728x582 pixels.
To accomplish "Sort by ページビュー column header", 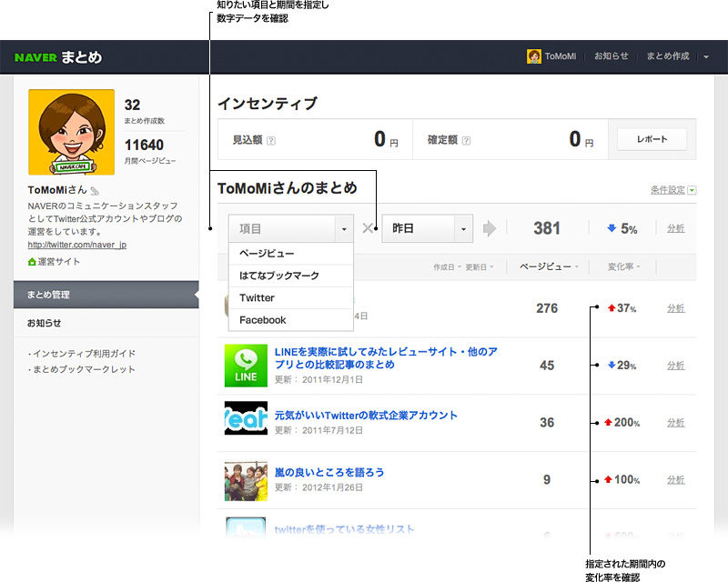I will click(x=549, y=266).
